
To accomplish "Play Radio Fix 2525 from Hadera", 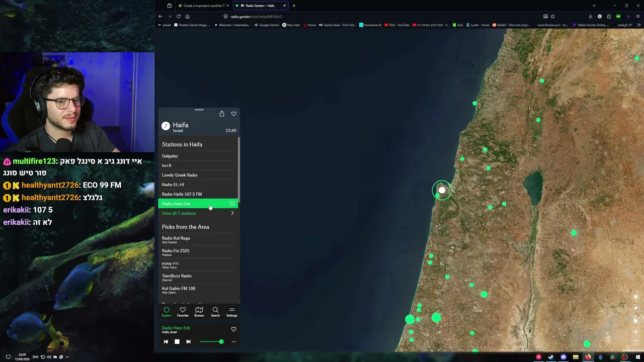I will pyautogui.click(x=198, y=252).
